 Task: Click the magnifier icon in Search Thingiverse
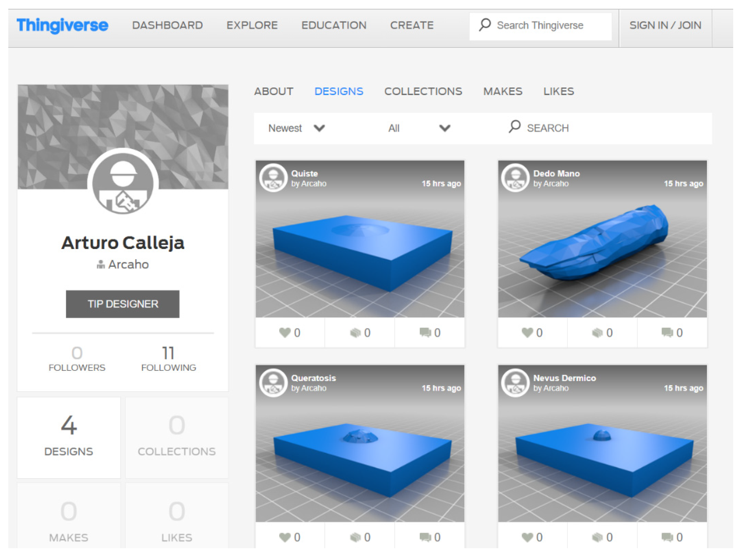pos(485,25)
